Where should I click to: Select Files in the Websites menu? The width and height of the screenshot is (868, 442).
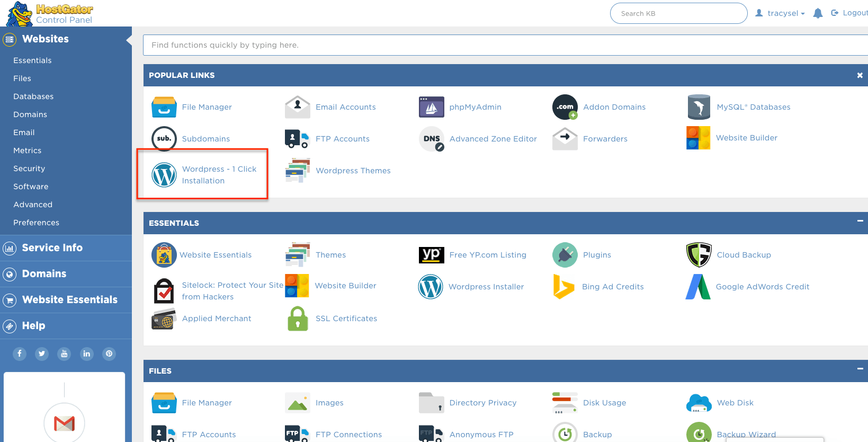point(22,78)
